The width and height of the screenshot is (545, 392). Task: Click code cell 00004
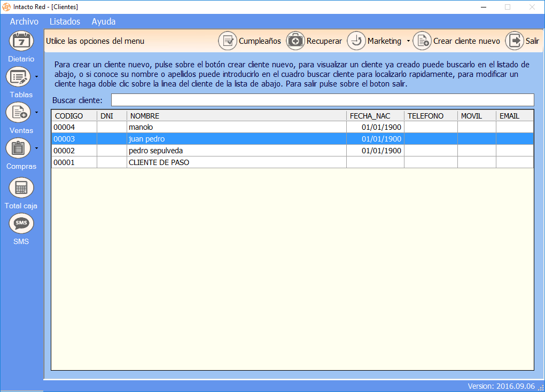point(74,127)
